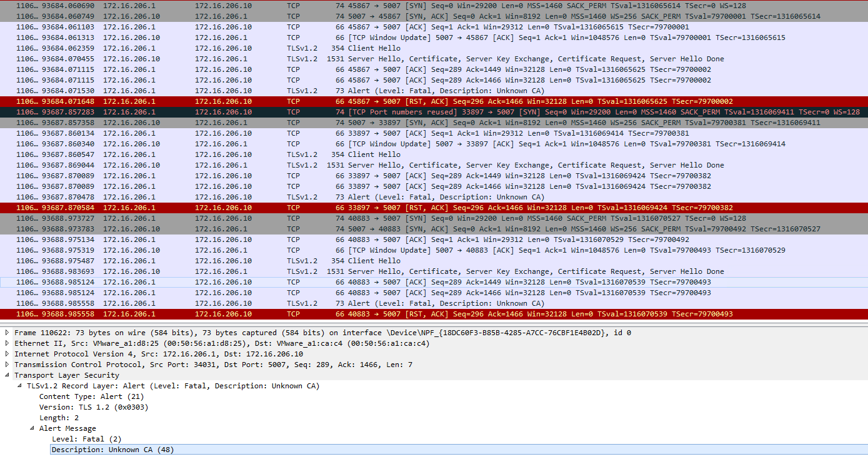Collapse the Transport Layer Security section
This screenshot has height=464, width=868.
tap(7, 375)
